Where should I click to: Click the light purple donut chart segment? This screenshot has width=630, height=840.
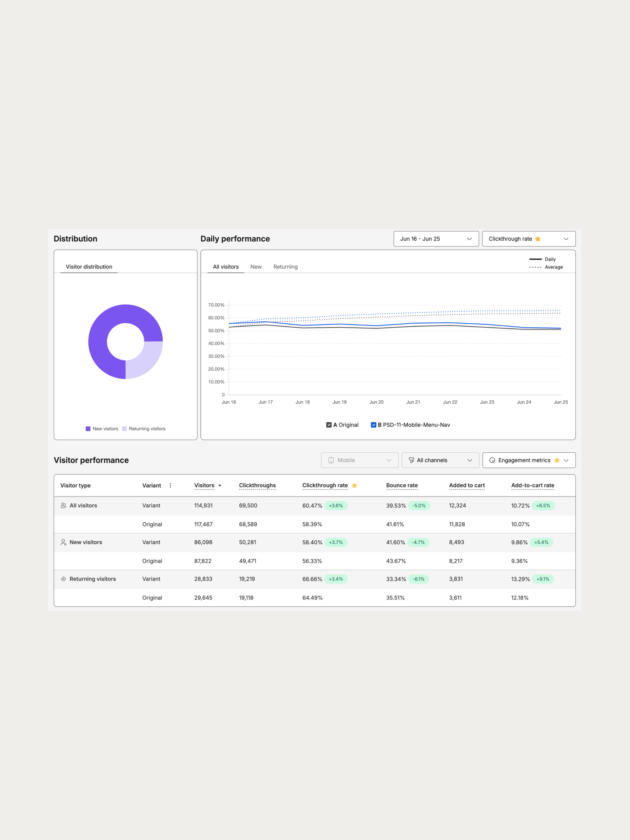[x=147, y=361]
